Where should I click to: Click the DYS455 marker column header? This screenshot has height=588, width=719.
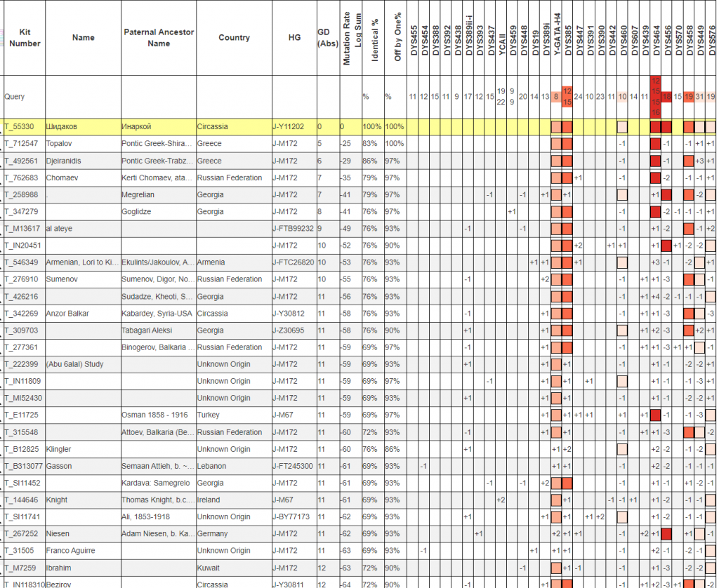click(x=414, y=42)
